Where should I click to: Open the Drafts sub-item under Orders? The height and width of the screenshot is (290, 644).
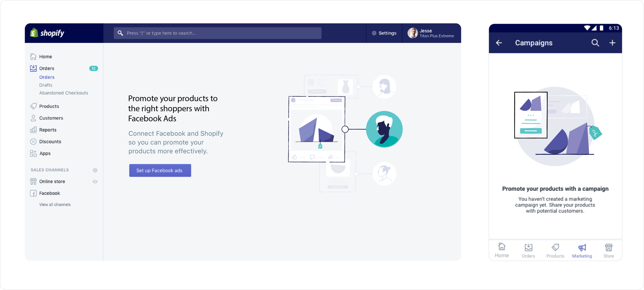click(x=46, y=85)
